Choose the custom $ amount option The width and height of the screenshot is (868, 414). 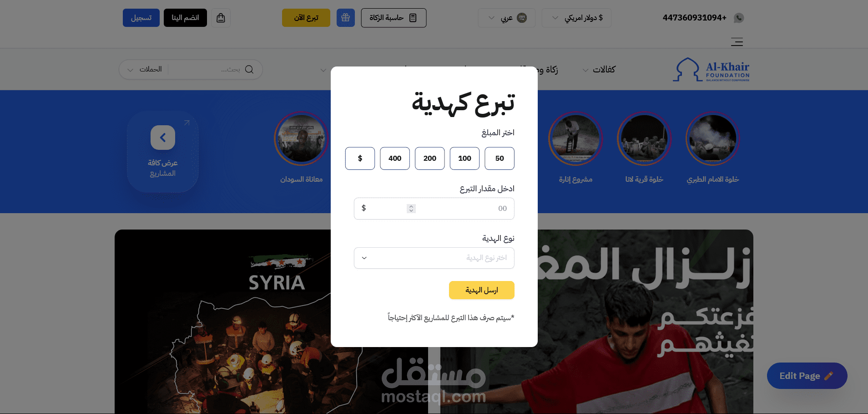pos(360,158)
